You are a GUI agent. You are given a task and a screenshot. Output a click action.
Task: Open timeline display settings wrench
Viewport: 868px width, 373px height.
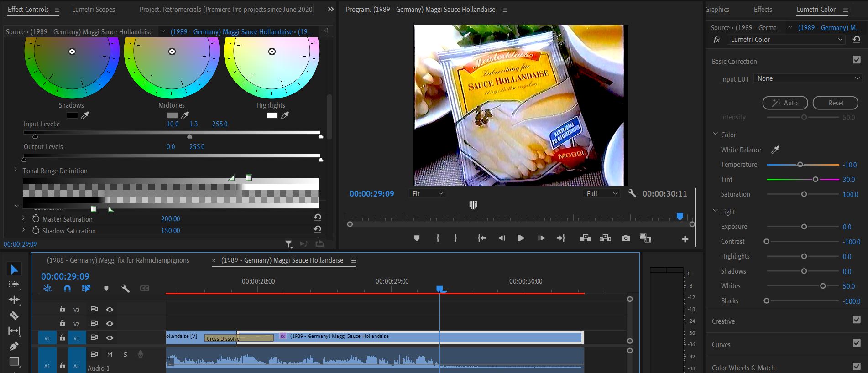125,288
